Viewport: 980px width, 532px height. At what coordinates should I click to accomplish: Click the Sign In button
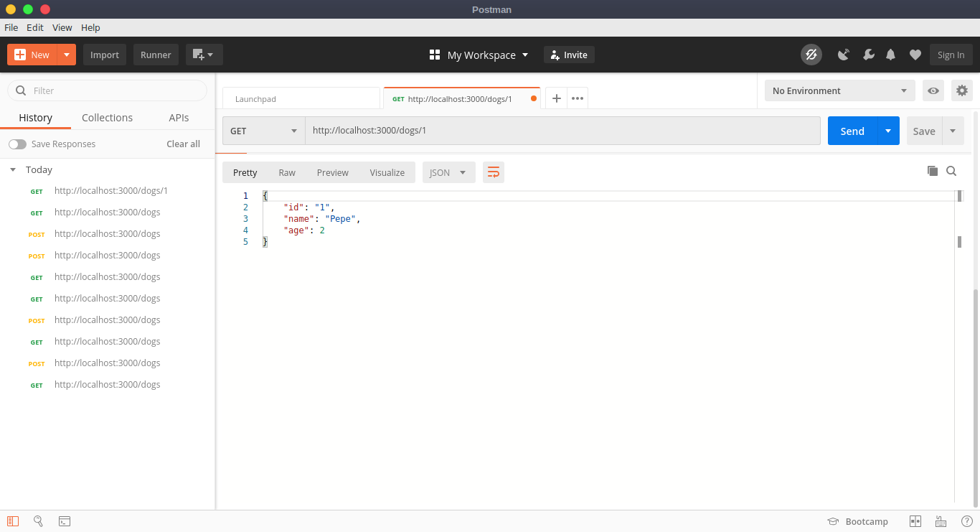[951, 55]
